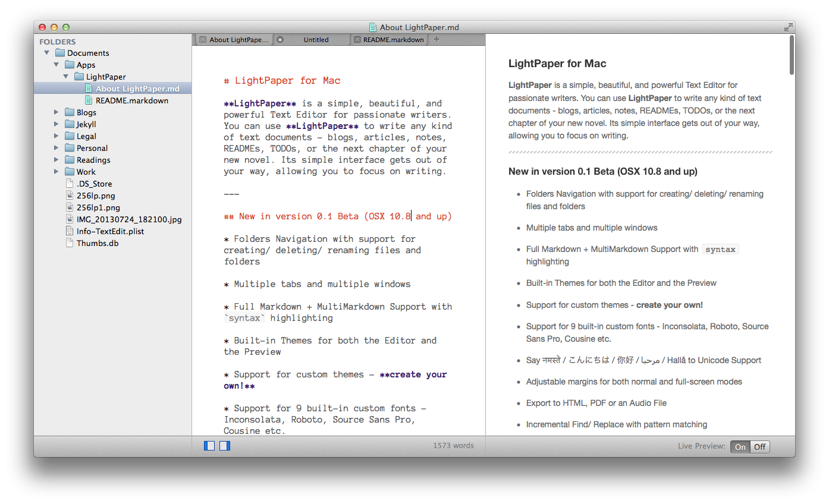Click the README.markdown file icon in sidebar
Viewport: 829px width, 504px height.
tap(89, 100)
